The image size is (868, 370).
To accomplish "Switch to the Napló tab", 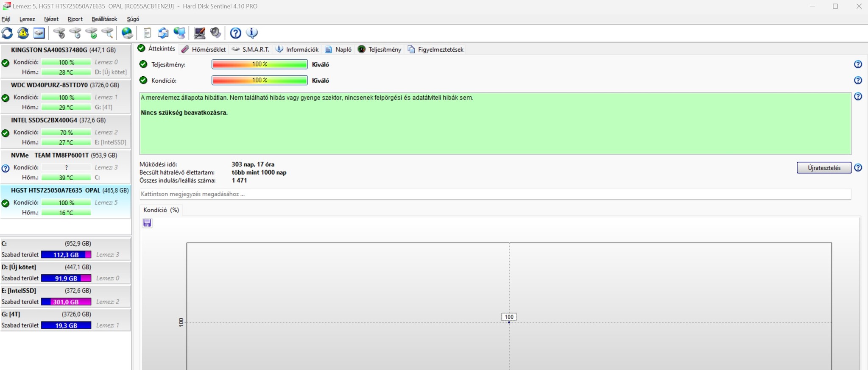I will [x=338, y=49].
